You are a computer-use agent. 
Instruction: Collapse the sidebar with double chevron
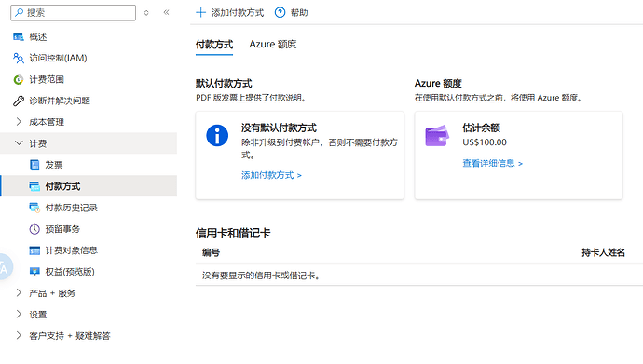(x=166, y=12)
